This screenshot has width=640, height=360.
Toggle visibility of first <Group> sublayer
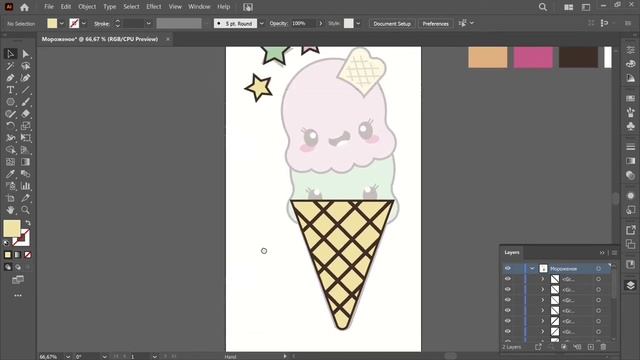pos(508,279)
